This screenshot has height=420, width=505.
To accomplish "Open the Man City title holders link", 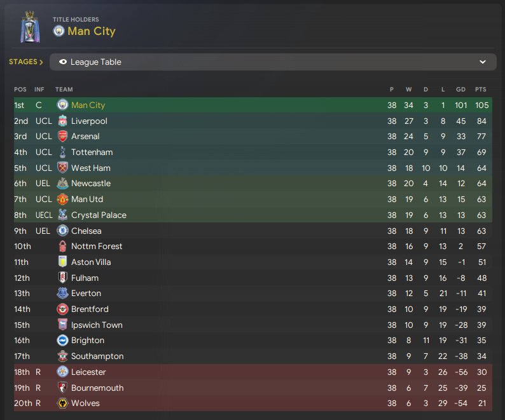I will (x=91, y=31).
